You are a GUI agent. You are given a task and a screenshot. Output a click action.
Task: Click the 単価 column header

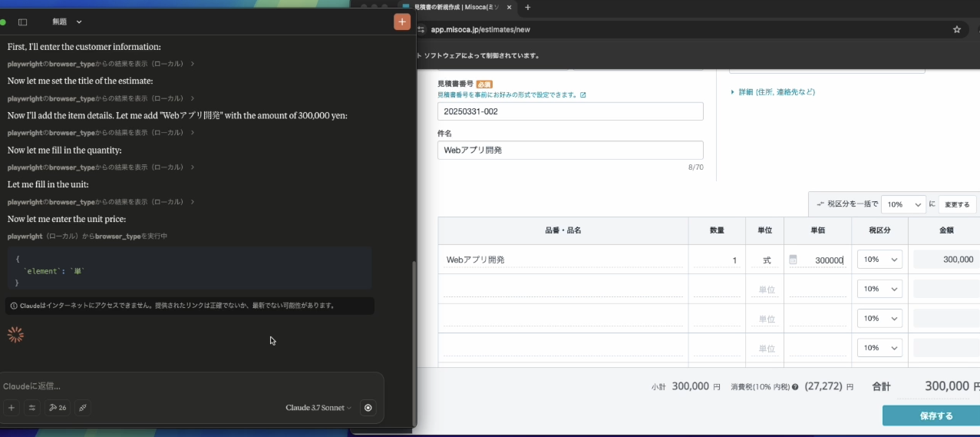tap(817, 230)
